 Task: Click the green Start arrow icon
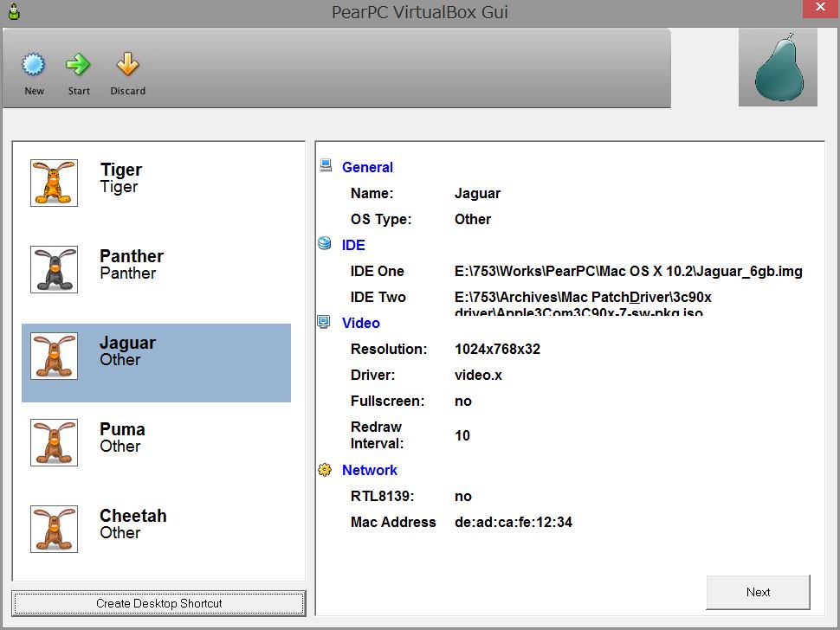[78, 65]
